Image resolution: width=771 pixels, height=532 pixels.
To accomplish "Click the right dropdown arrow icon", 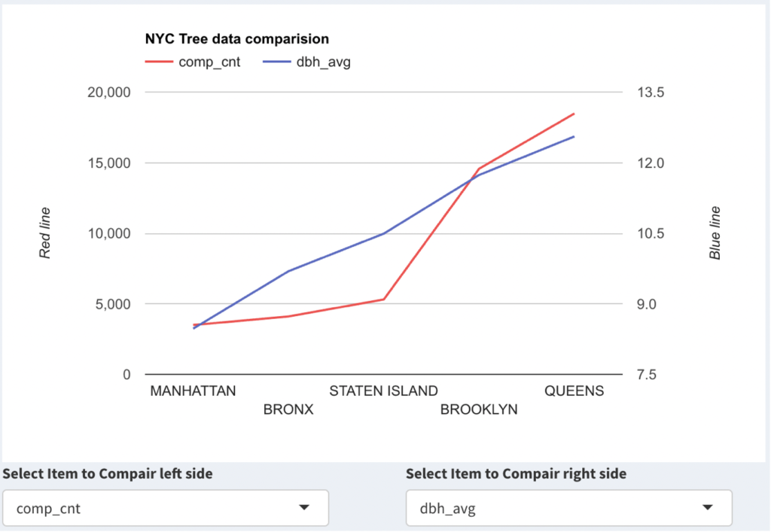I will (708, 508).
